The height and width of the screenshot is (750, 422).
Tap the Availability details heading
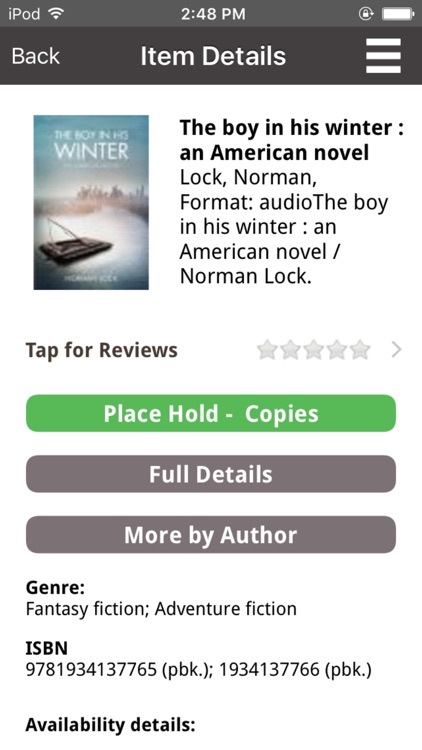[x=111, y=725]
